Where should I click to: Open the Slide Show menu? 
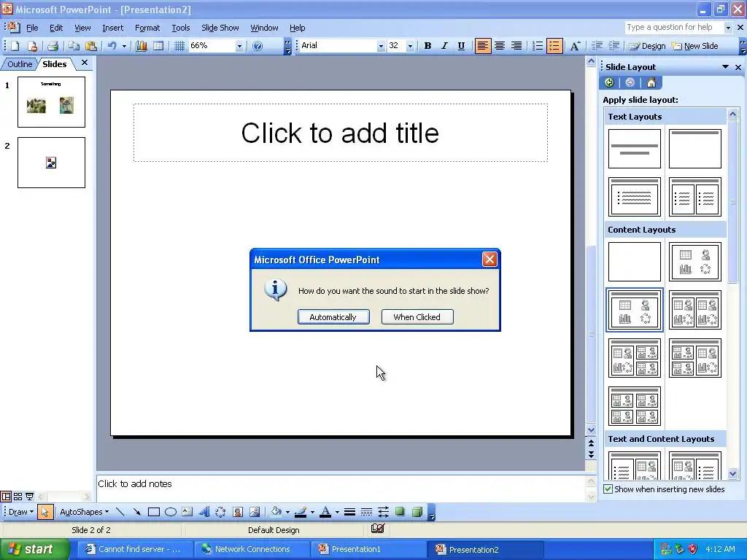(220, 28)
